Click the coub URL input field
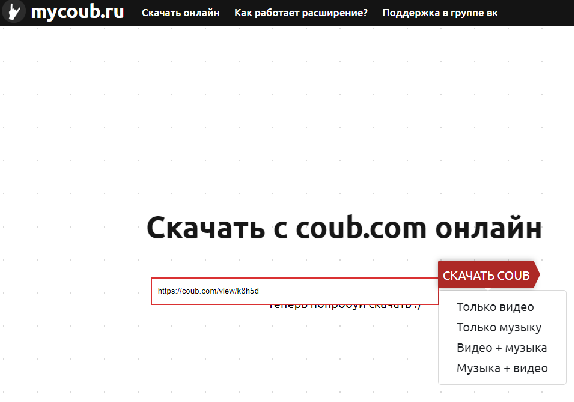 295,291
